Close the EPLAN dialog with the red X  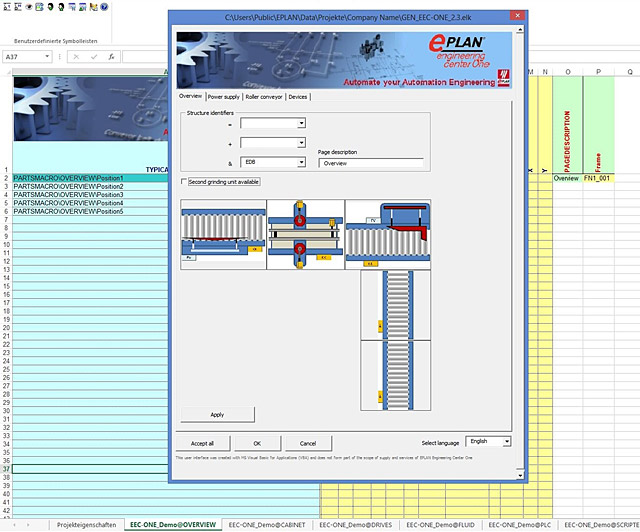(517, 16)
